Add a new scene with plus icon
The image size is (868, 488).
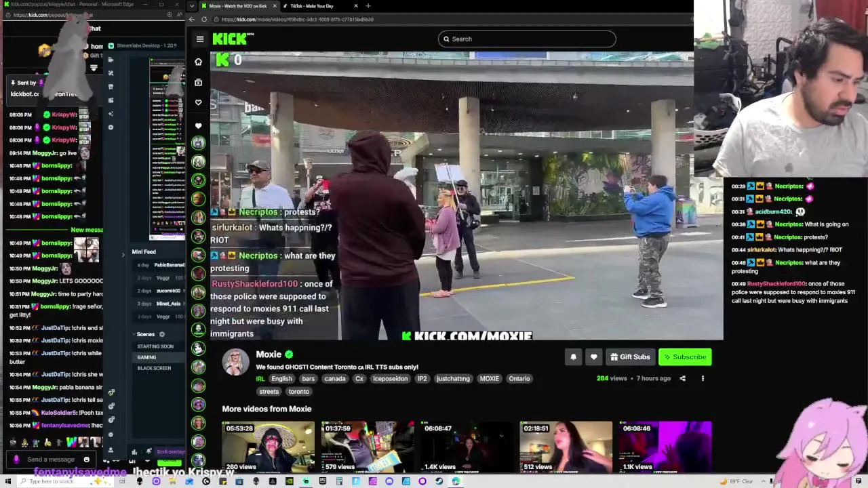161,334
